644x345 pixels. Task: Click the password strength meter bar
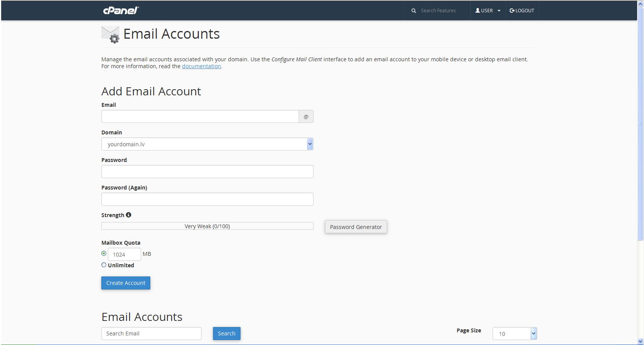point(207,226)
